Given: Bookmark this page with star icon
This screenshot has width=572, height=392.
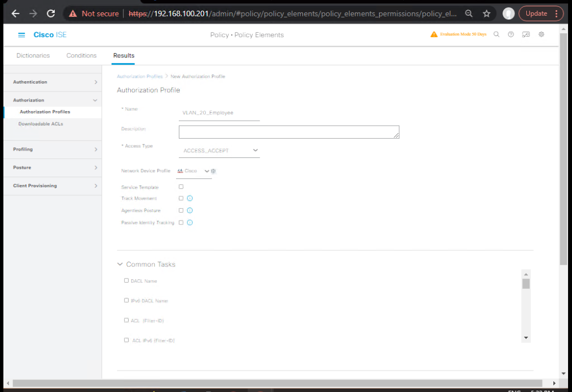Looking at the screenshot, I should pos(486,14).
